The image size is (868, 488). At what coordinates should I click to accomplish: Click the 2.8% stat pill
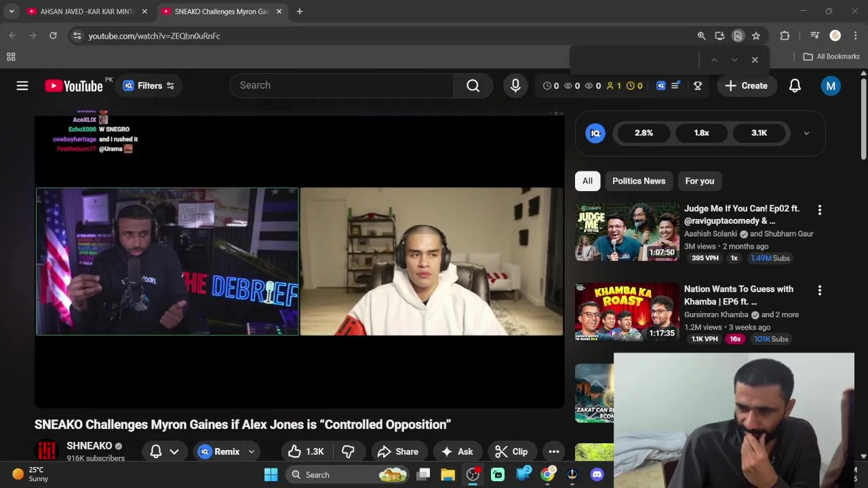(644, 133)
